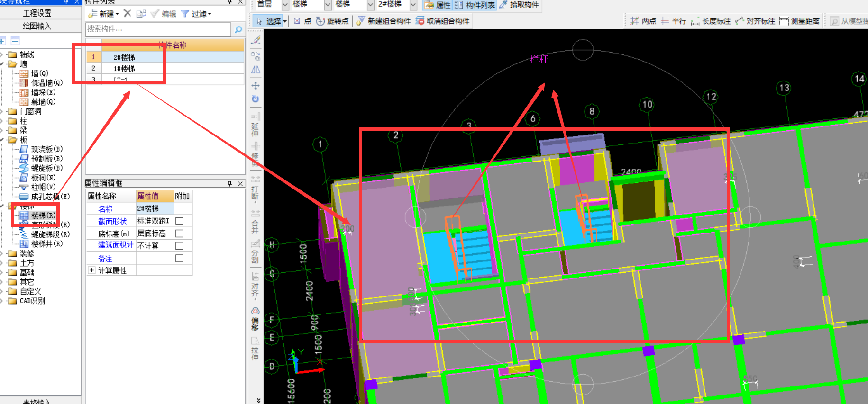Viewport: 868px width, 404px height.
Task: Expand the 梁 folder
Action: pos(2,130)
